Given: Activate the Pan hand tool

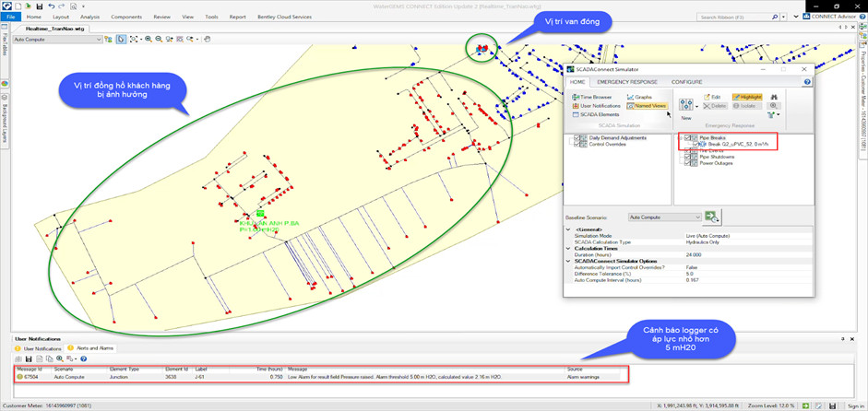Looking at the screenshot, I should pyautogui.click(x=207, y=40).
